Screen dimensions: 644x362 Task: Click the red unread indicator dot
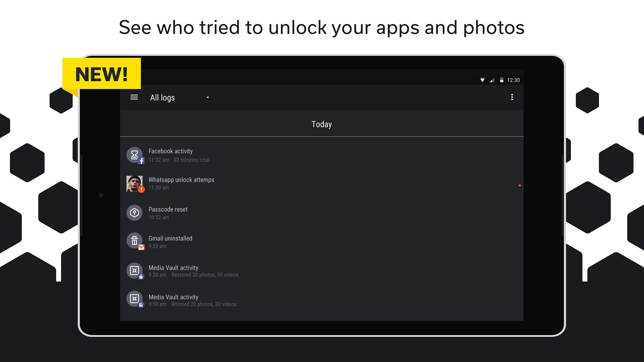520,185
